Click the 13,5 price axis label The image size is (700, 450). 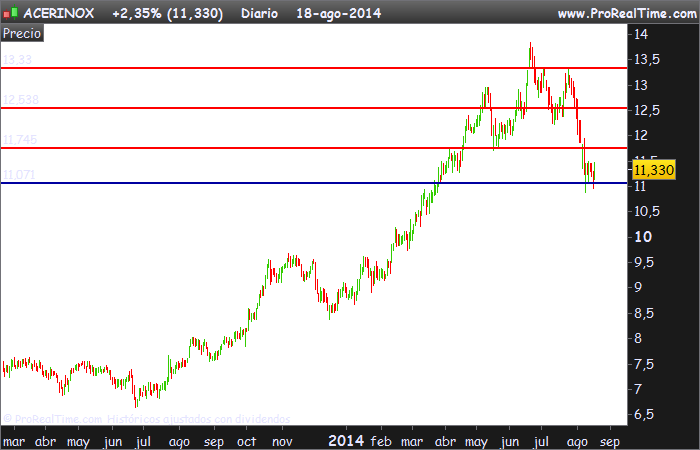pyautogui.click(x=646, y=59)
